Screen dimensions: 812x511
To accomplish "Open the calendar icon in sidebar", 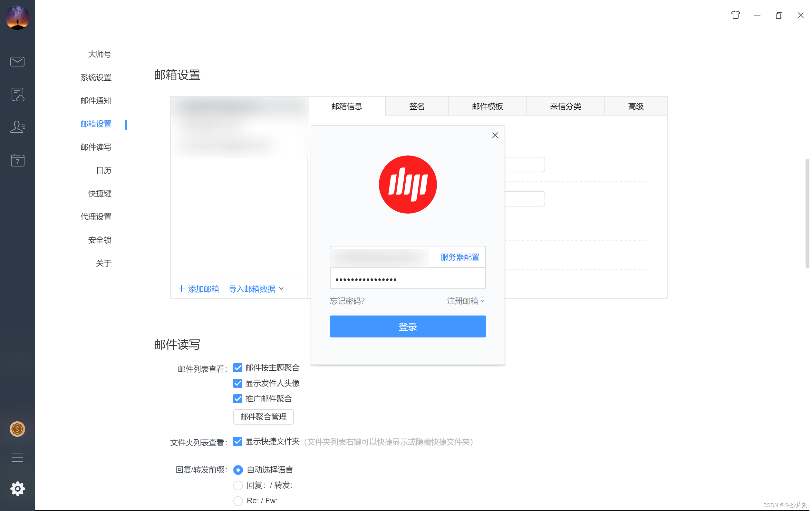I will (17, 160).
